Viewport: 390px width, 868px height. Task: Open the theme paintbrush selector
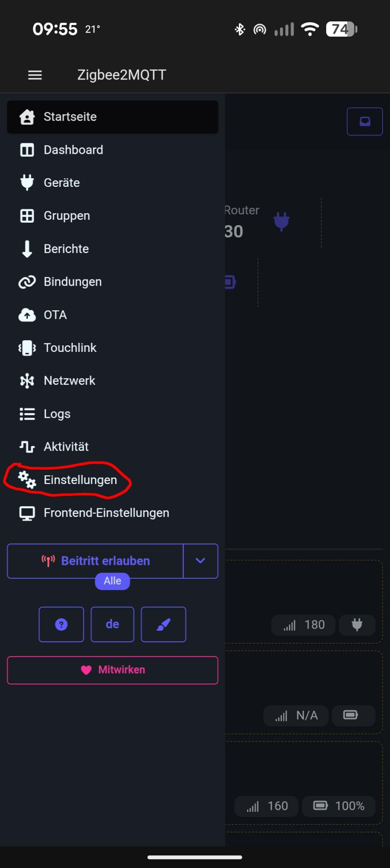tap(163, 624)
